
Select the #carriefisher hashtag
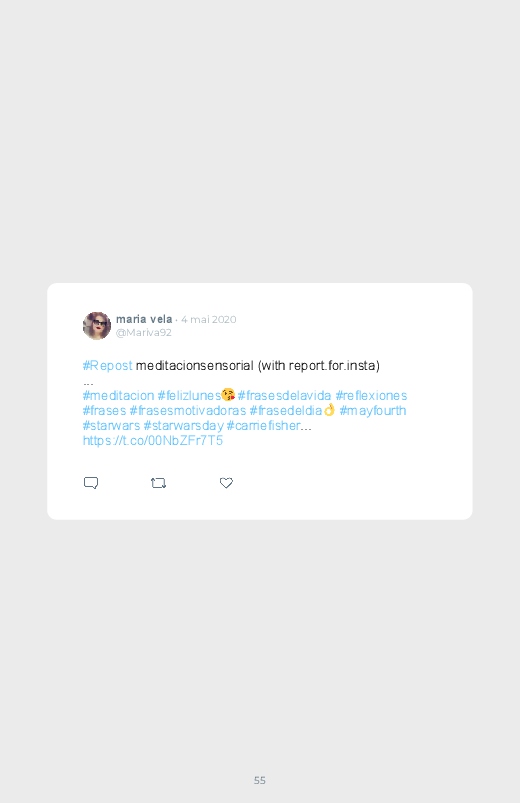263,426
